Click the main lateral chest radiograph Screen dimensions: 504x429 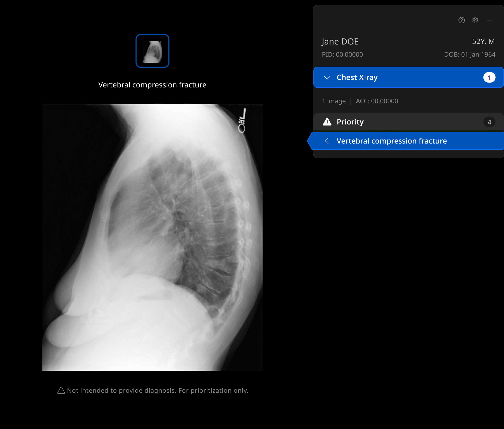152,237
